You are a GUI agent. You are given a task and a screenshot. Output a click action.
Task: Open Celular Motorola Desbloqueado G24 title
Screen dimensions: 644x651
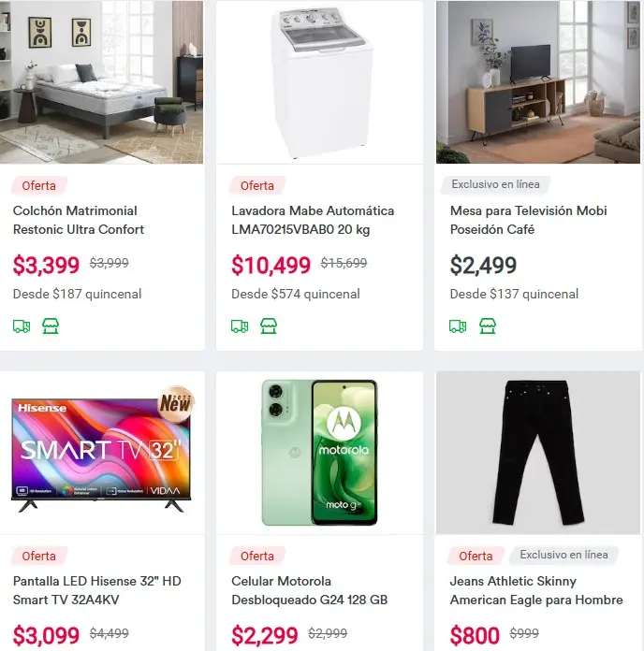[310, 590]
